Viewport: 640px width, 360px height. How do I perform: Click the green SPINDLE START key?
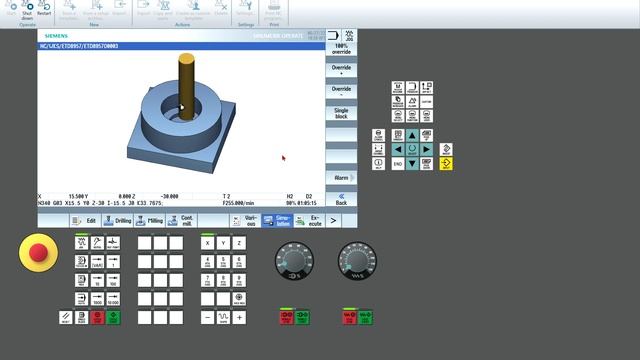point(302,318)
